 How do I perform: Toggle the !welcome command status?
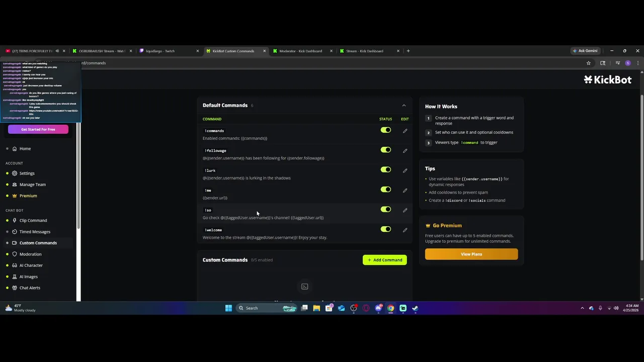click(386, 229)
